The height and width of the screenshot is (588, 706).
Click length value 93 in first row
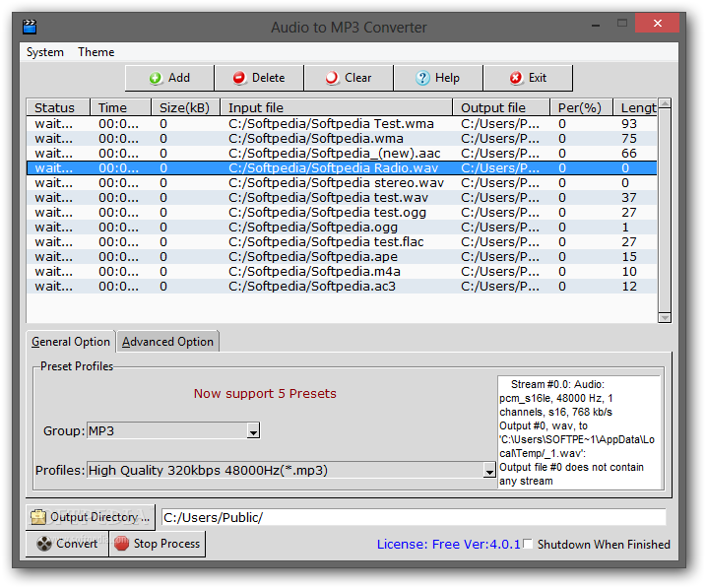coord(629,124)
